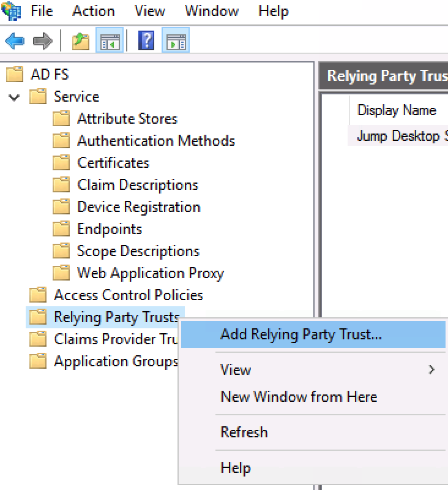The height and width of the screenshot is (490, 448).
Task: Select Authentication Methods in the tree
Action: (x=156, y=141)
